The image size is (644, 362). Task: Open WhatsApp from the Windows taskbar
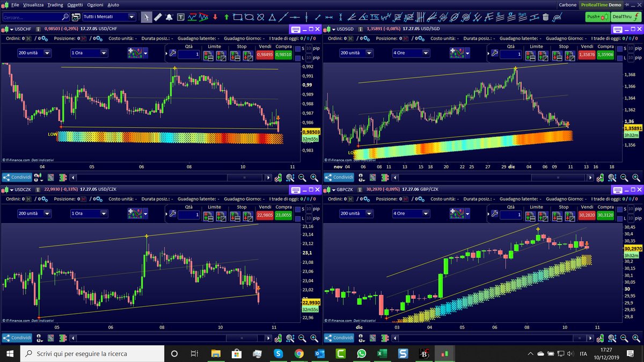point(361,353)
